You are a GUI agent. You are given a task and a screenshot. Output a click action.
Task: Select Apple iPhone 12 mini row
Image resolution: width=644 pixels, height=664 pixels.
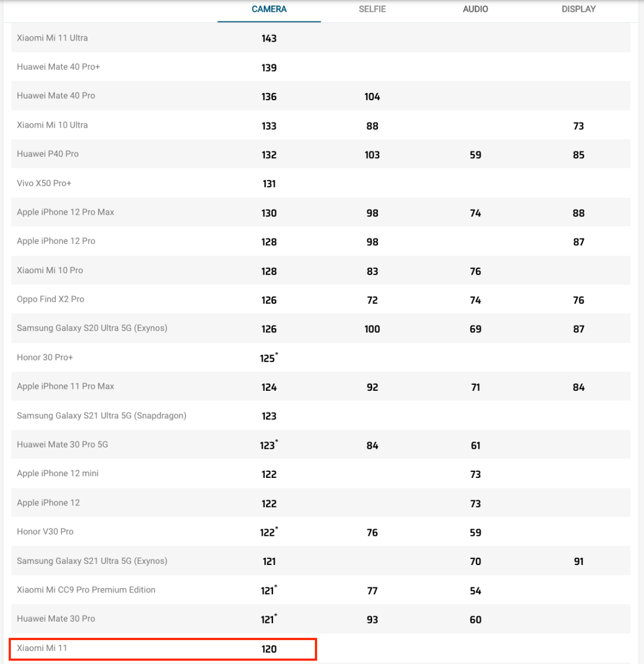point(321,474)
